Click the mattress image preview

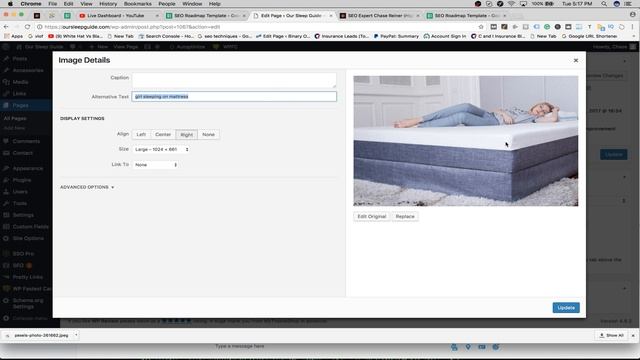[465, 141]
